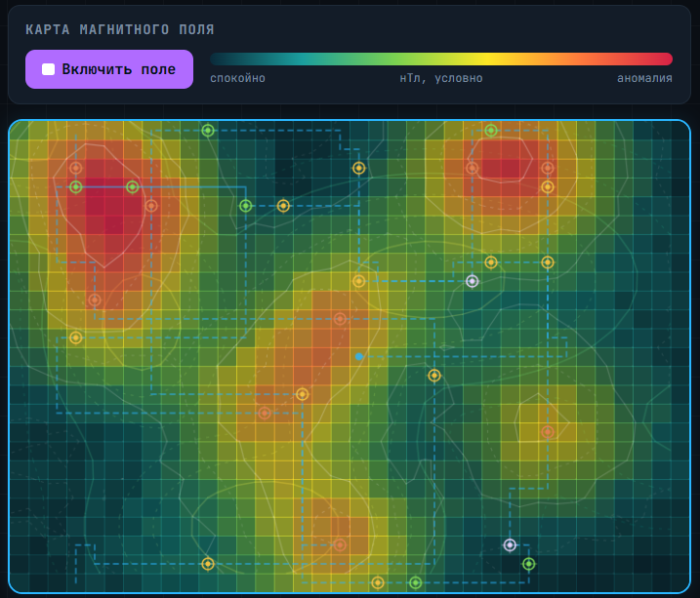
Task: Select the white marker beside the bottom-right green marker
Action: click(x=510, y=545)
